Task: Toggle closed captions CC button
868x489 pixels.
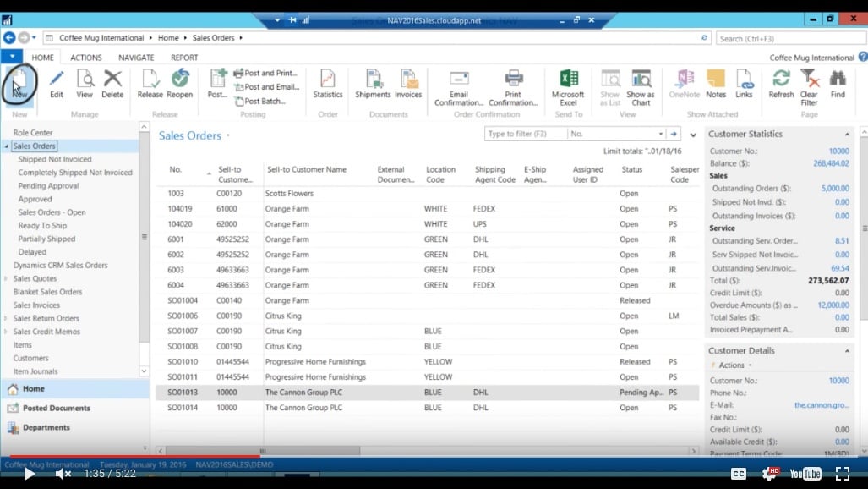Action: click(738, 474)
